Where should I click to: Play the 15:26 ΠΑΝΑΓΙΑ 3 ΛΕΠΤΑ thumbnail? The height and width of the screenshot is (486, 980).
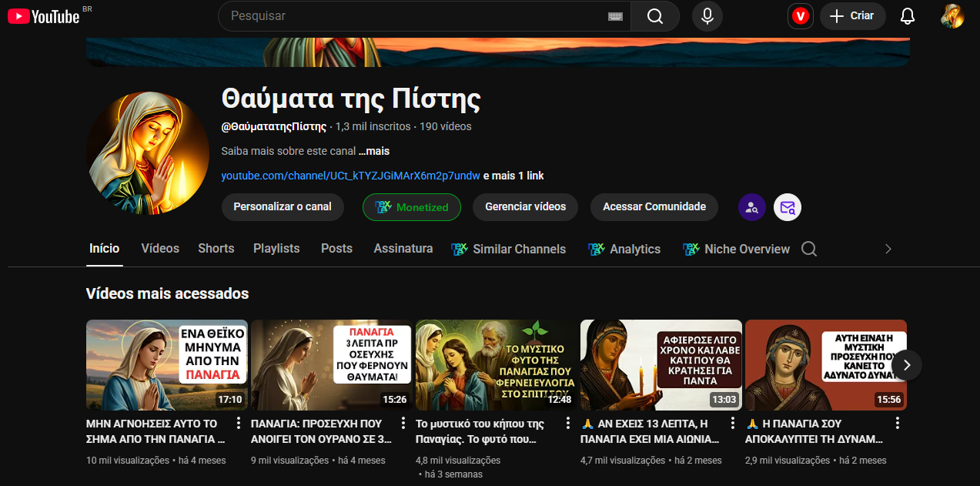(x=332, y=365)
